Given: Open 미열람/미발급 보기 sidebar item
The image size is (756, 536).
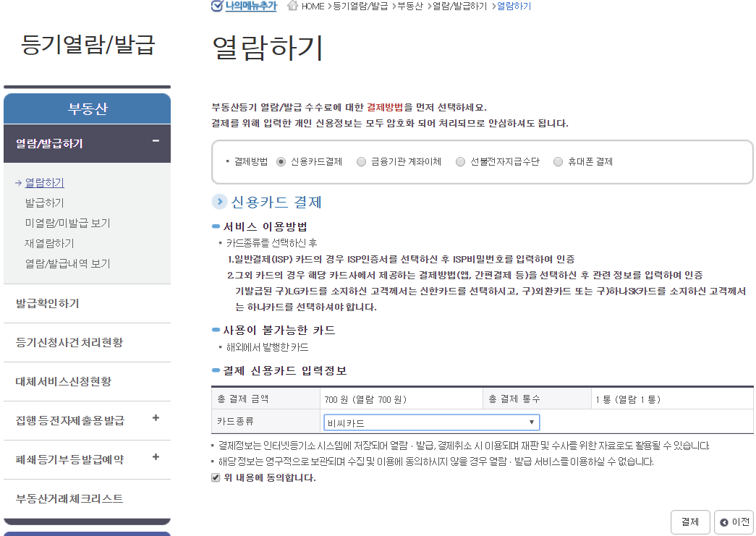Looking at the screenshot, I should click(67, 224).
